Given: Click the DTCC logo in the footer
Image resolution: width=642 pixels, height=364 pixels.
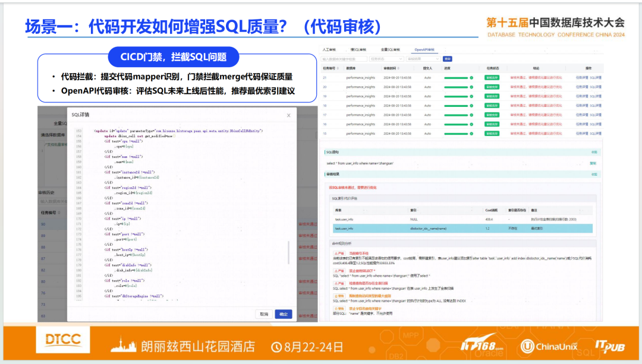Looking at the screenshot, I should [63, 340].
